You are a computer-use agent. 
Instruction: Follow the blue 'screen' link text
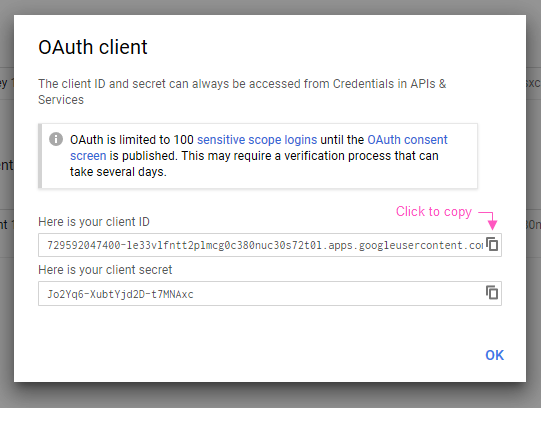88,156
